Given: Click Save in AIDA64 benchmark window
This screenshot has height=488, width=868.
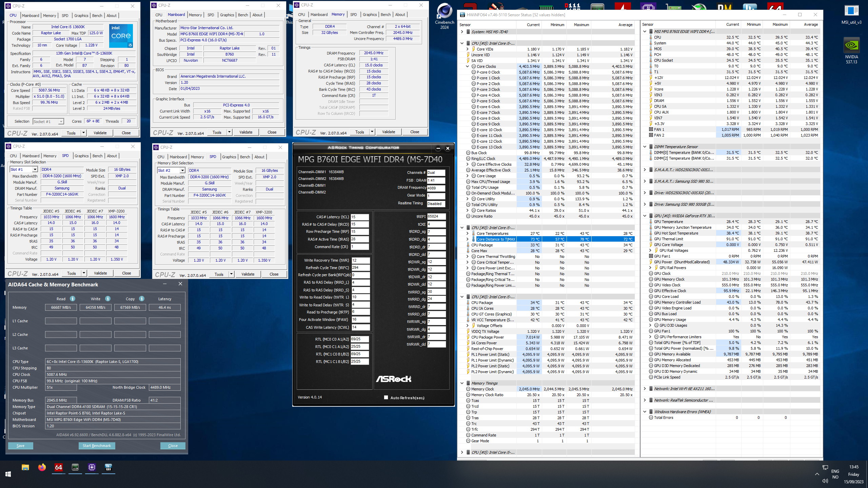Looking at the screenshot, I should pyautogui.click(x=20, y=446).
